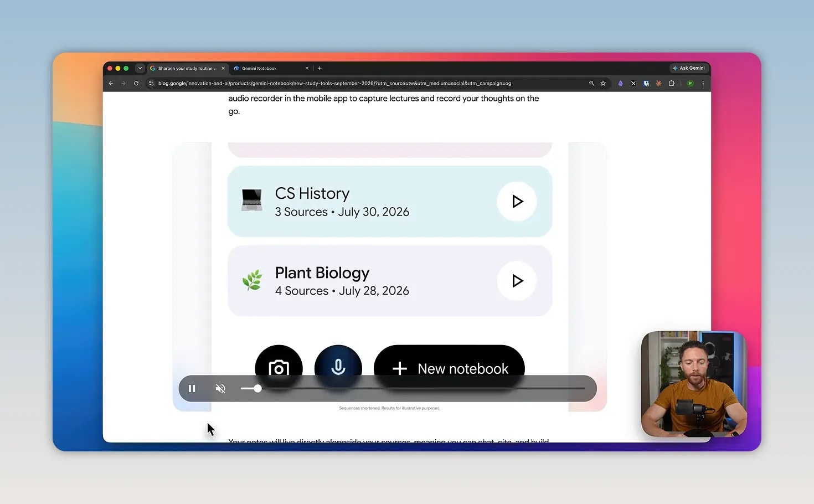This screenshot has width=814, height=504.
Task: Open Chrome's three-dot menu
Action: 703,84
